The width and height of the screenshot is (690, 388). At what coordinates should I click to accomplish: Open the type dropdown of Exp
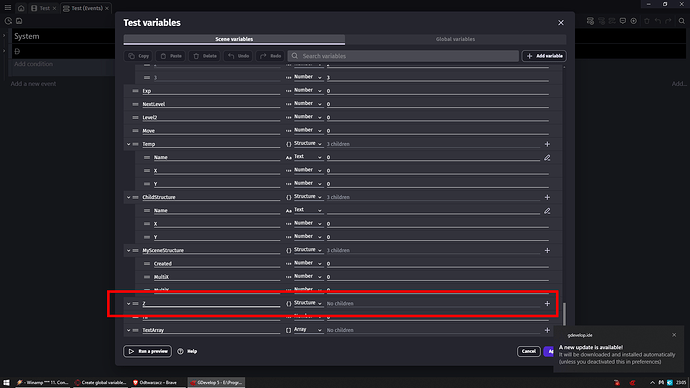308,91
